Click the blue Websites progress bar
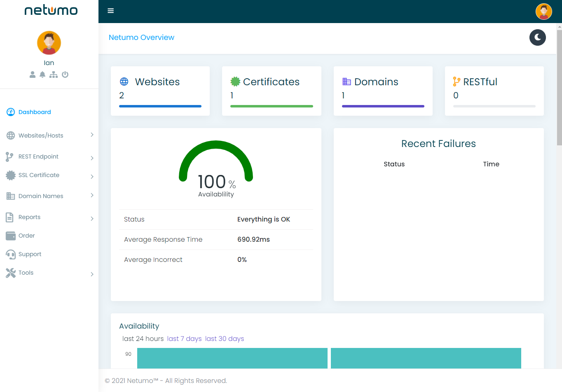Image resolution: width=562 pixels, height=392 pixels. pos(160,106)
